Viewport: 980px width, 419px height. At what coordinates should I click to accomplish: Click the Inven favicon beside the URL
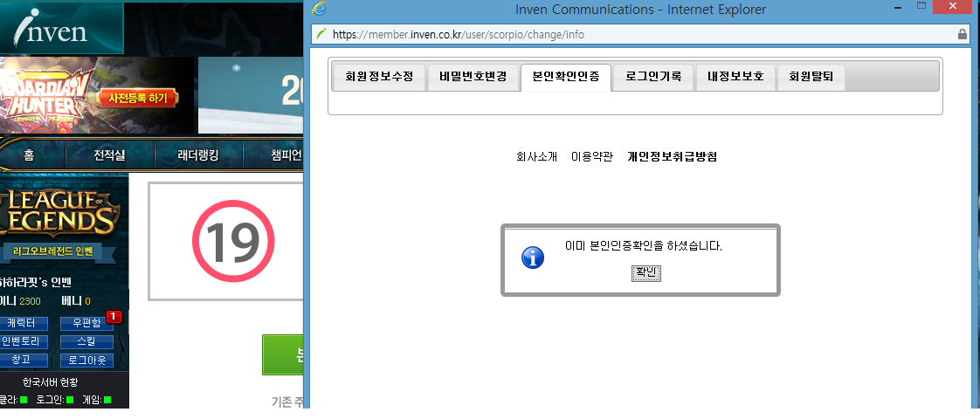coord(321,35)
